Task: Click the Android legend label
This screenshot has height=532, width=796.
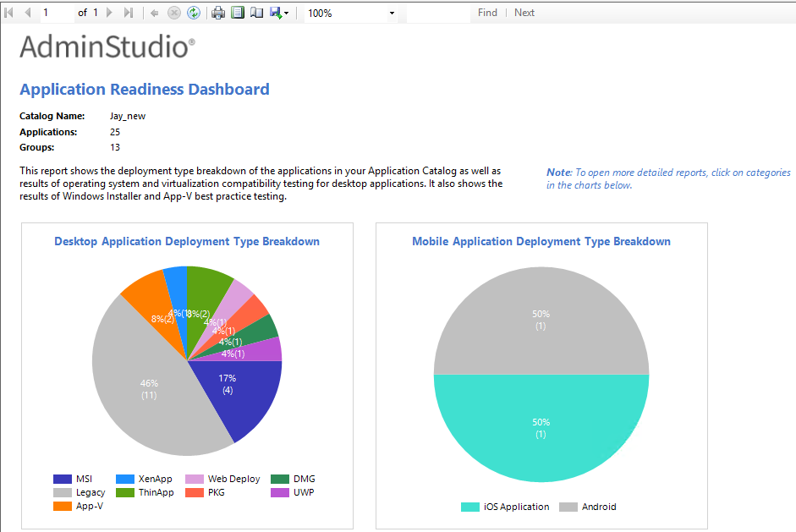Action: pyautogui.click(x=599, y=507)
